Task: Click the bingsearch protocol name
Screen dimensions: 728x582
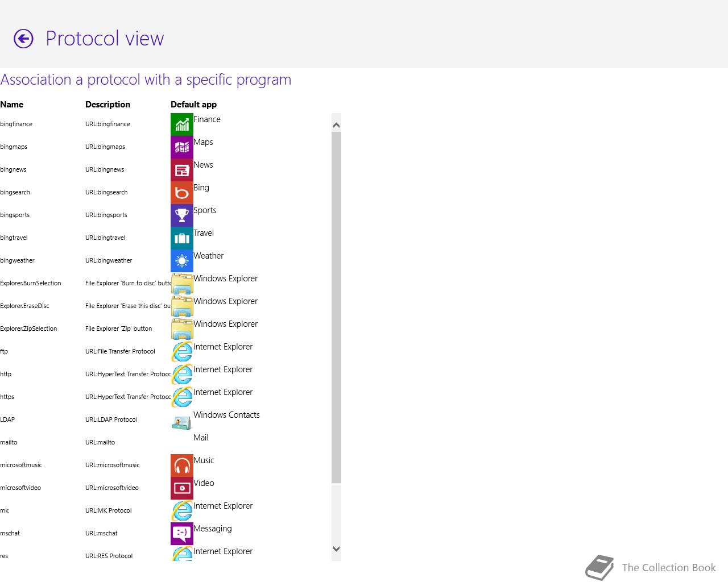Action: (15, 192)
